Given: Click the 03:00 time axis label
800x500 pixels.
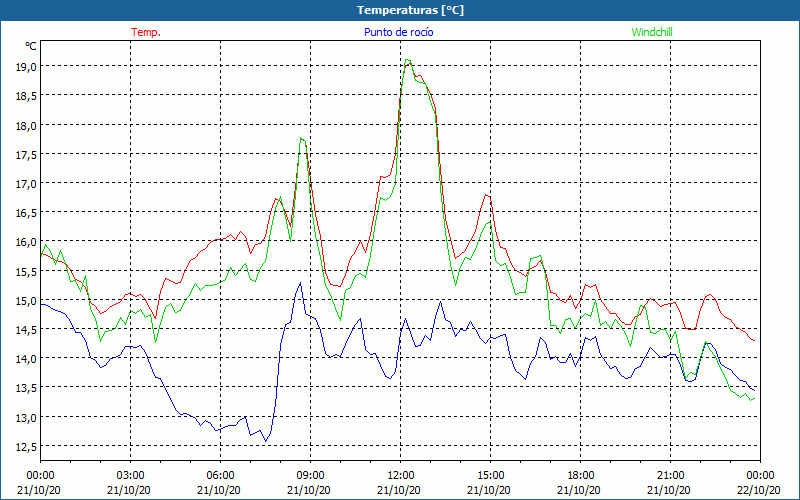Looking at the screenshot, I should click(131, 476).
